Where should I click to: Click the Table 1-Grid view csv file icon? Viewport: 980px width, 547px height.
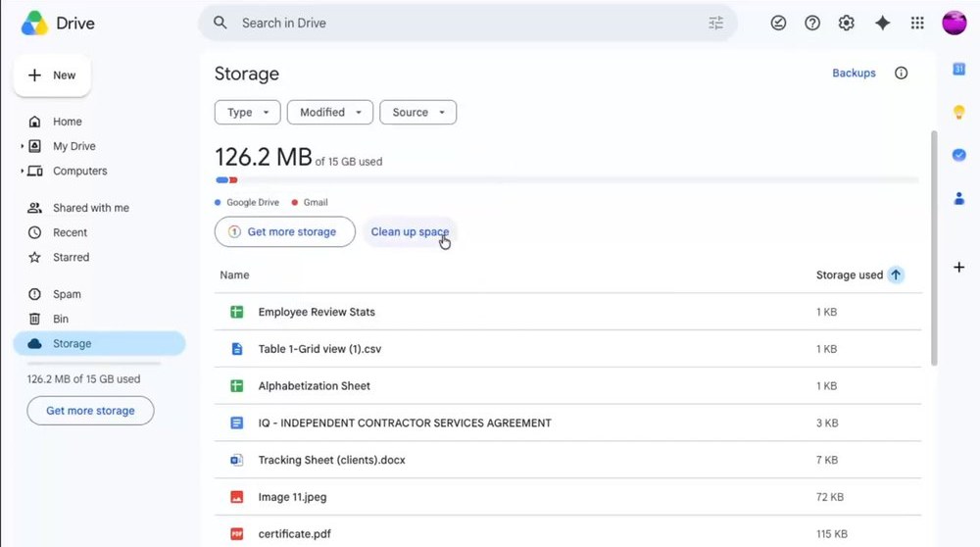[x=237, y=349]
